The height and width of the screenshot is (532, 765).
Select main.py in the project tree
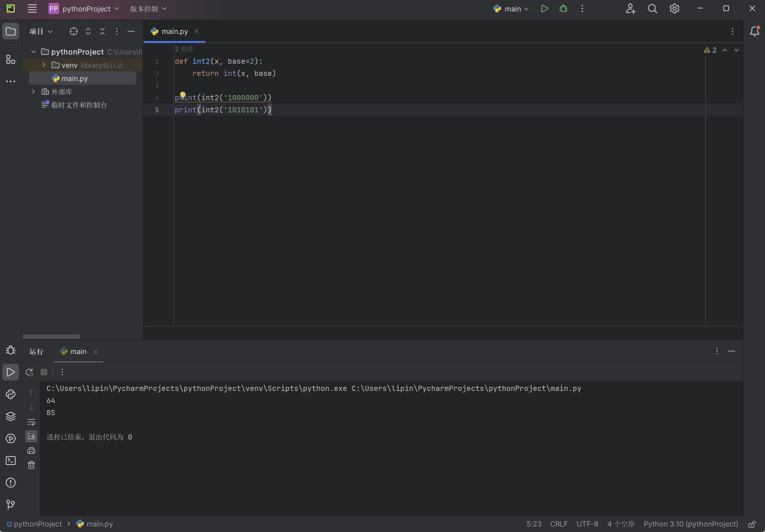[x=83, y=78]
